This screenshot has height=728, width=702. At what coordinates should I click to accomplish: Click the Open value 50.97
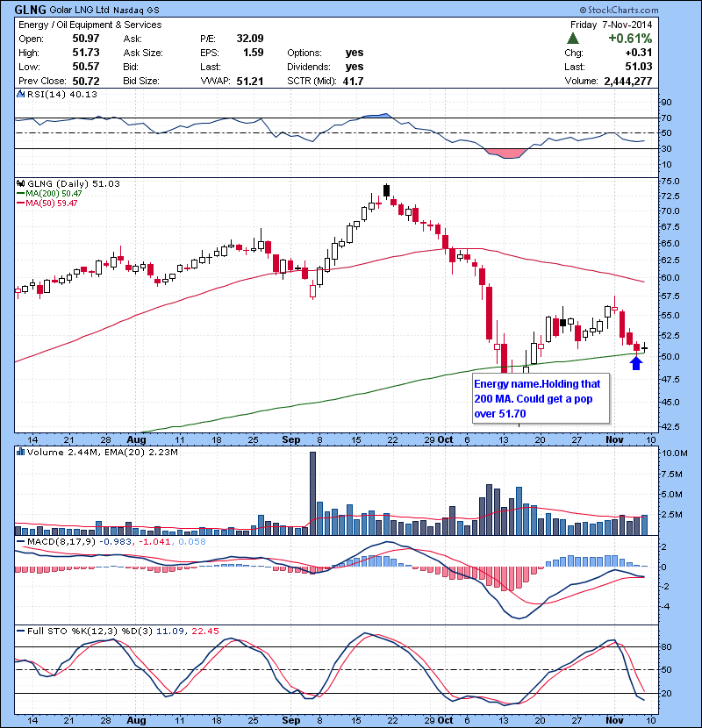[85, 39]
